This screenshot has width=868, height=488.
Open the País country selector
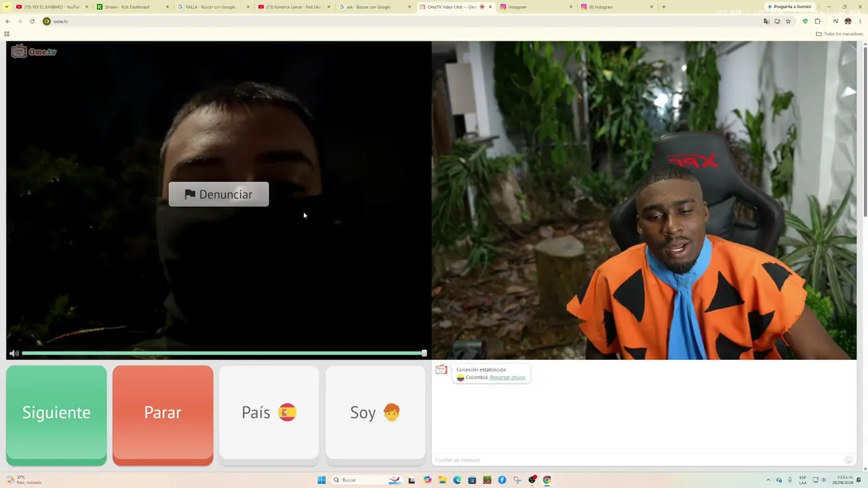[x=269, y=415]
